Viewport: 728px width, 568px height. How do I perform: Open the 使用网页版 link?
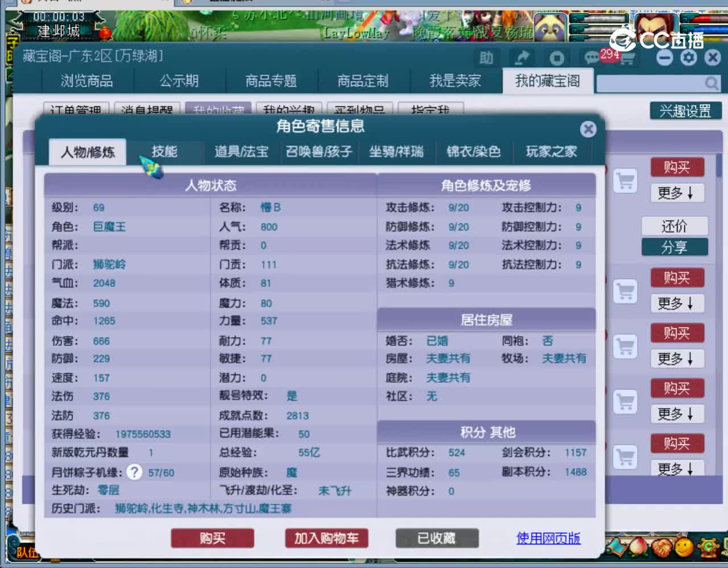[548, 538]
